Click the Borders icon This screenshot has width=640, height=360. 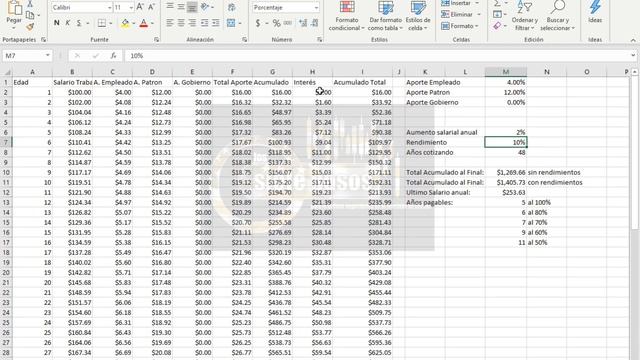102,23
